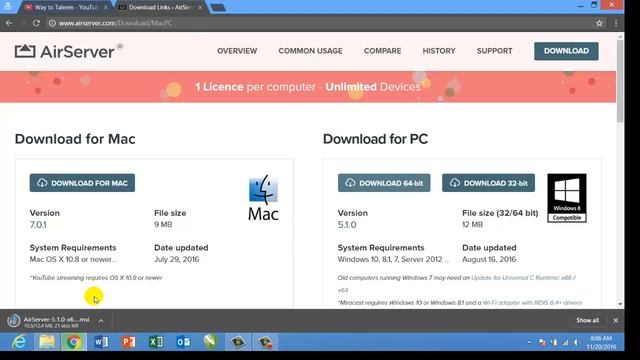Expand download item options chevron
The width and height of the screenshot is (640, 360).
point(100,321)
